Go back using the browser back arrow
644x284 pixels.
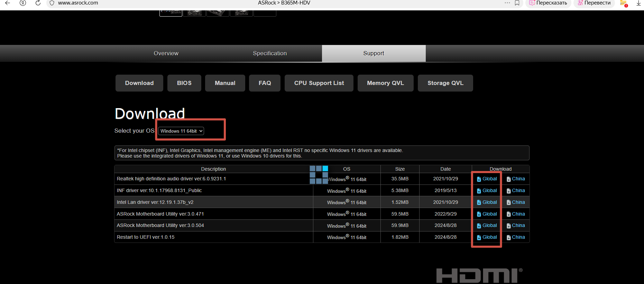click(8, 3)
